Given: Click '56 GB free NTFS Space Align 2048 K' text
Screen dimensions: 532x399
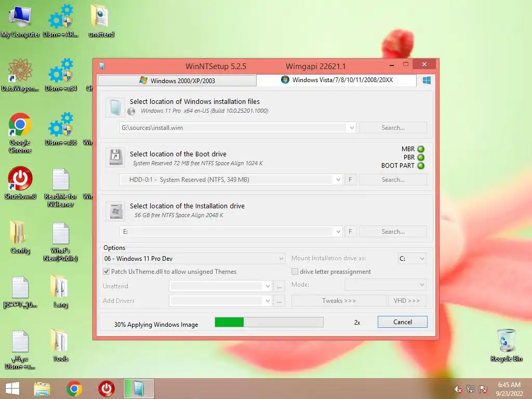Looking at the screenshot, I should [x=179, y=215].
